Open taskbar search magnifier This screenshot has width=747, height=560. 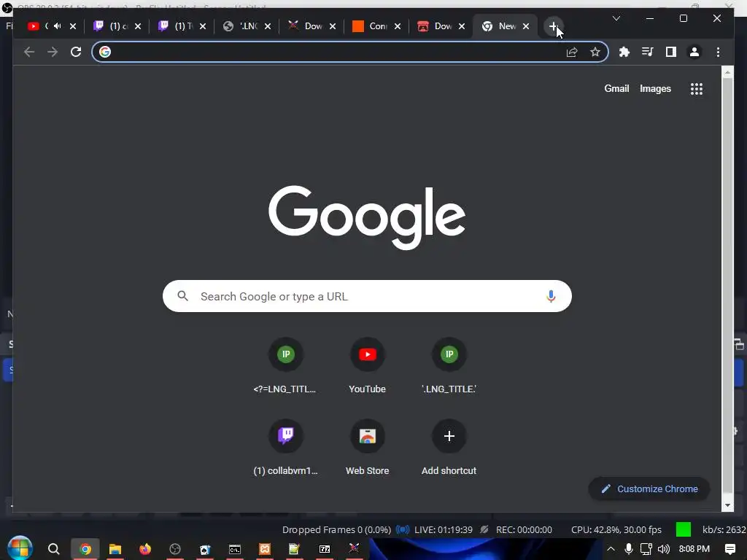coord(54,549)
